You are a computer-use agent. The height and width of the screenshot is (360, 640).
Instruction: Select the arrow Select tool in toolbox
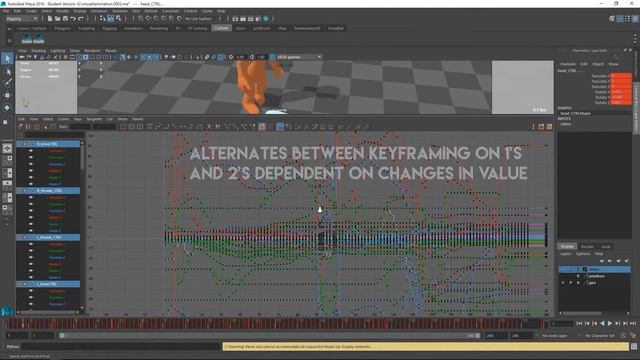pyautogui.click(x=7, y=58)
